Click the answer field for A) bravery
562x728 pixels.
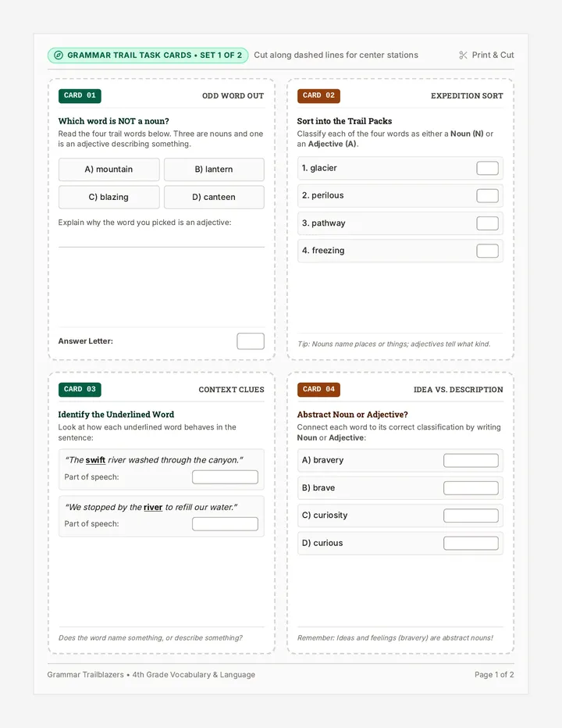click(471, 460)
